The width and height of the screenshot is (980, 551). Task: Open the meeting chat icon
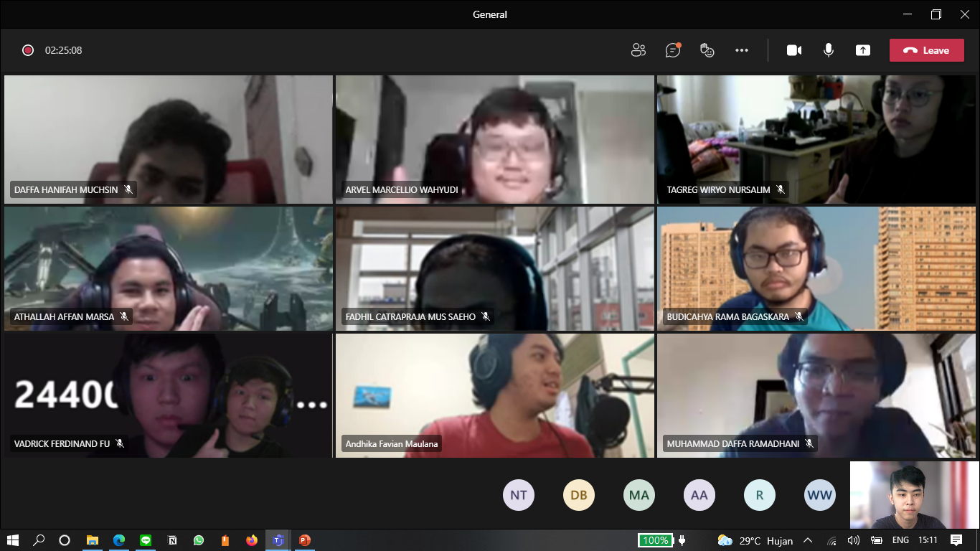672,50
